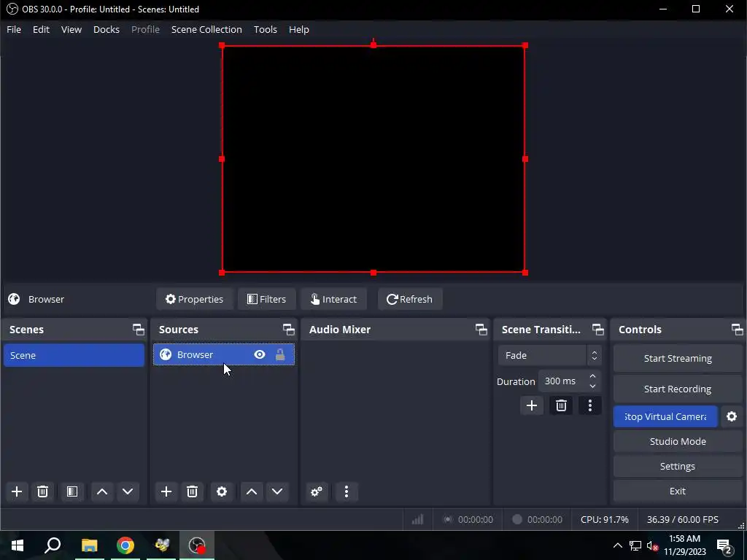Screen dimensions: 747x560
Task: Add a new scene with plus icon
Action: pos(17,491)
